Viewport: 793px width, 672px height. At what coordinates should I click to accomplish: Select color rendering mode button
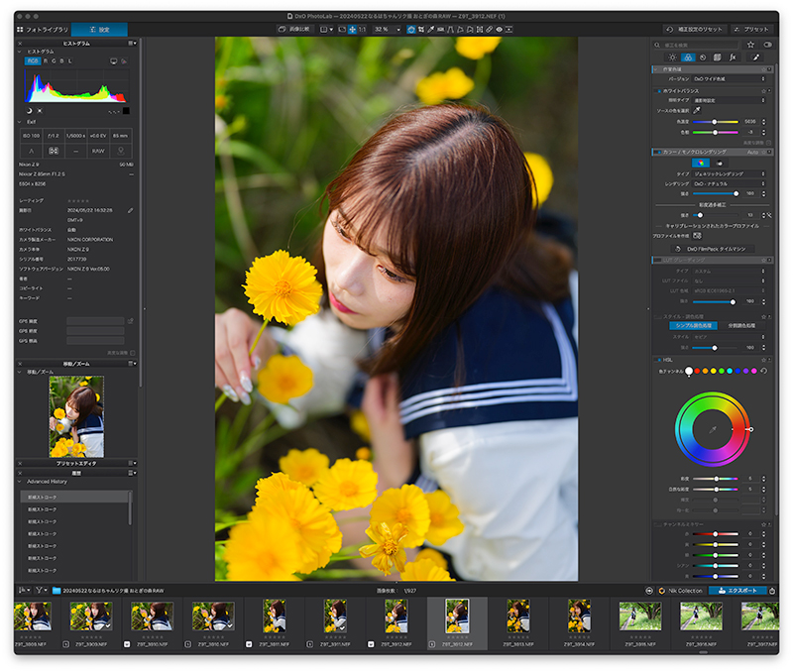point(701,163)
